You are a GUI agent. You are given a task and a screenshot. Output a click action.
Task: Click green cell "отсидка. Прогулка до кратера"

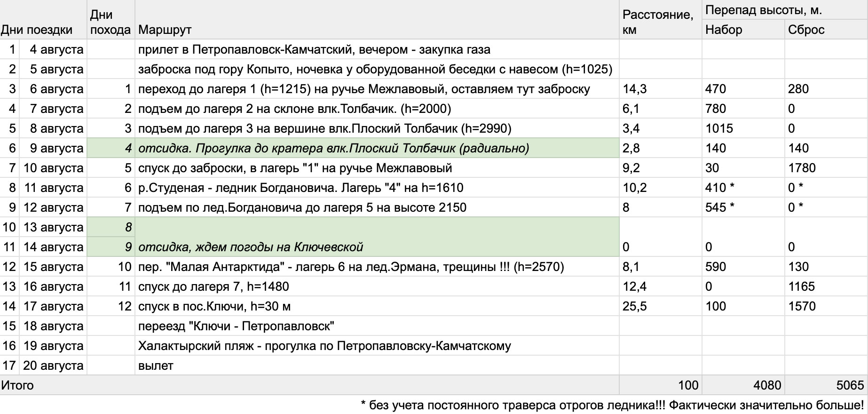(377, 148)
